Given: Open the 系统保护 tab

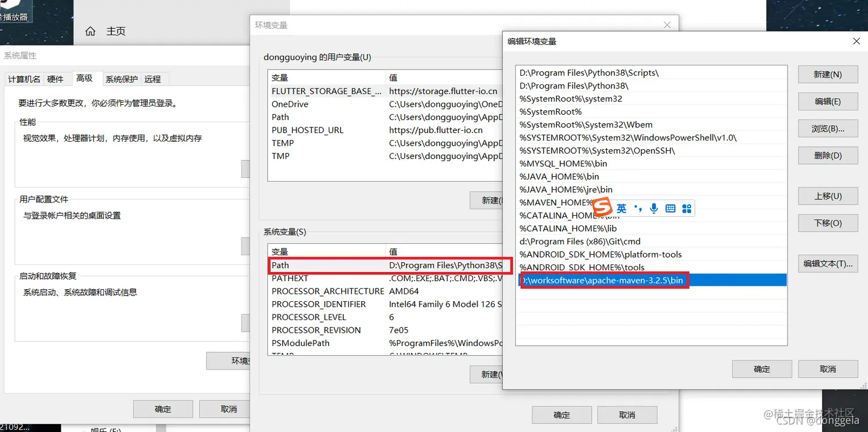Looking at the screenshot, I should 122,79.
